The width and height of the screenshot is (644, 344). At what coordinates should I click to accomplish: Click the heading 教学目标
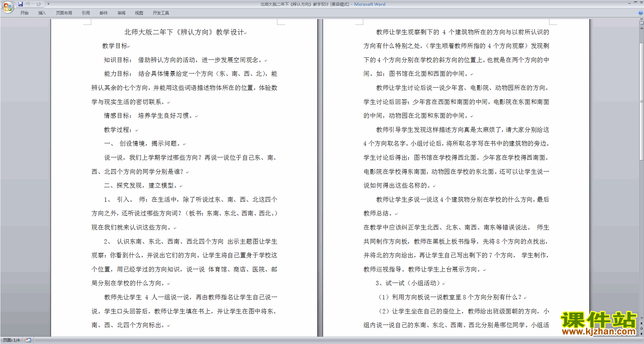click(115, 46)
